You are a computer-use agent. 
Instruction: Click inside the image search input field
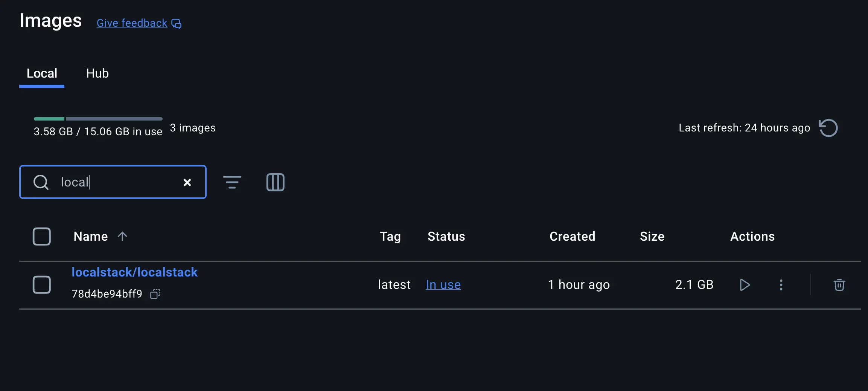tap(113, 182)
